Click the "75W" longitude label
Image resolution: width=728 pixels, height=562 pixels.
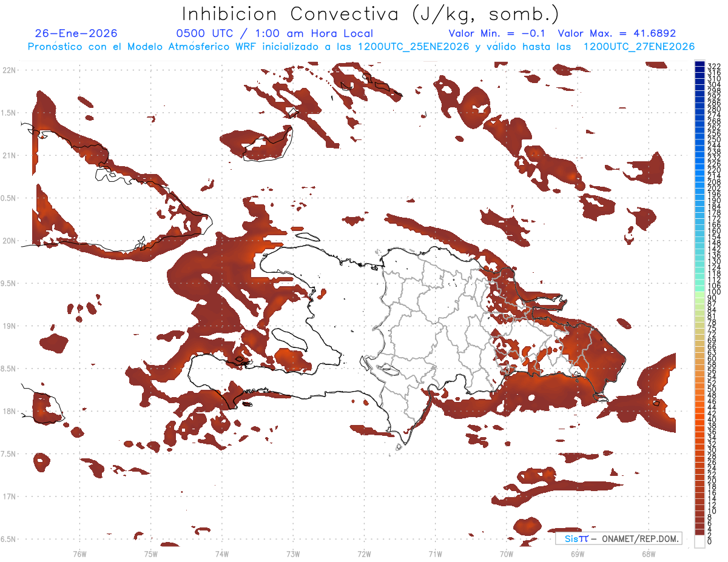point(150,554)
